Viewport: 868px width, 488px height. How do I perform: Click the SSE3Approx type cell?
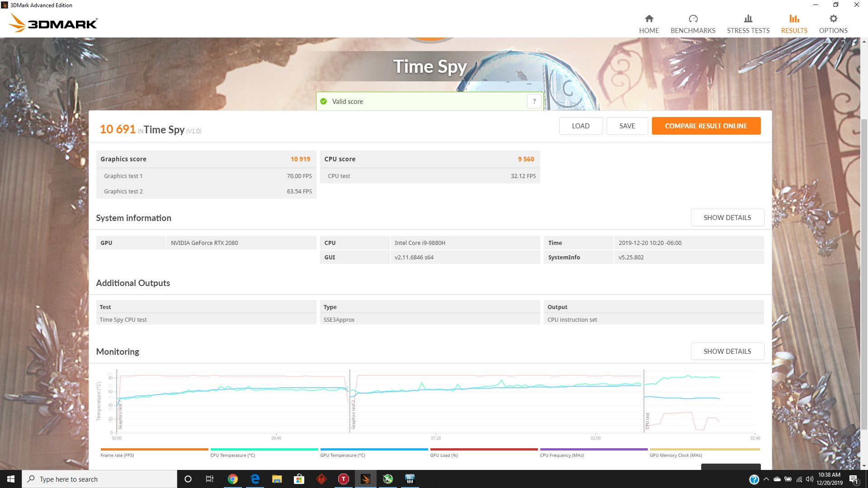click(x=430, y=319)
